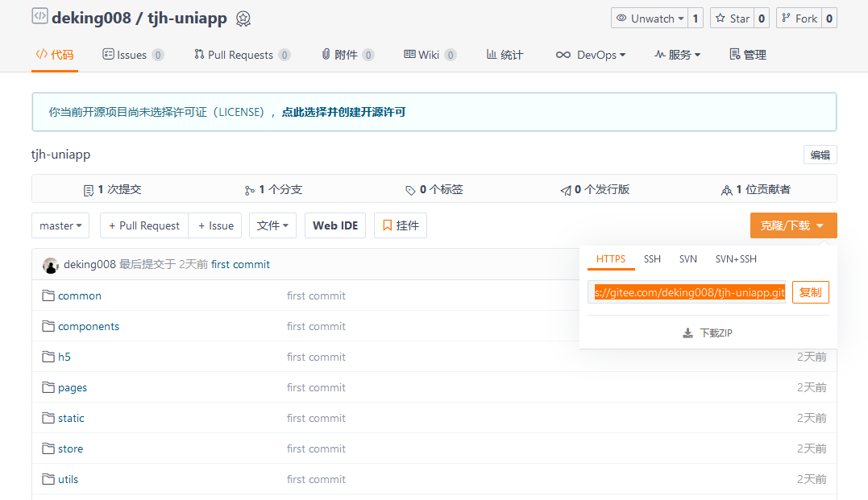Screen dimensions: 868x500
Task: Expand the DevOps dropdown menu
Action: pyautogui.click(x=591, y=55)
